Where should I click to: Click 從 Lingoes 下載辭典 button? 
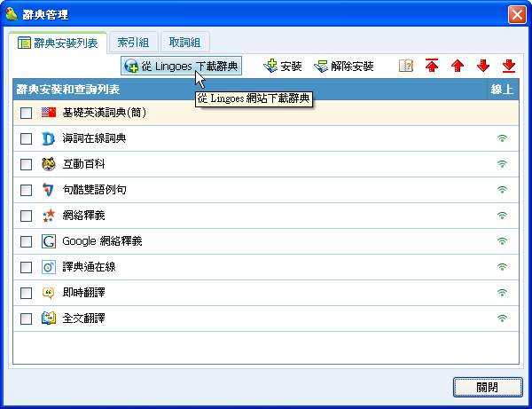[181, 66]
